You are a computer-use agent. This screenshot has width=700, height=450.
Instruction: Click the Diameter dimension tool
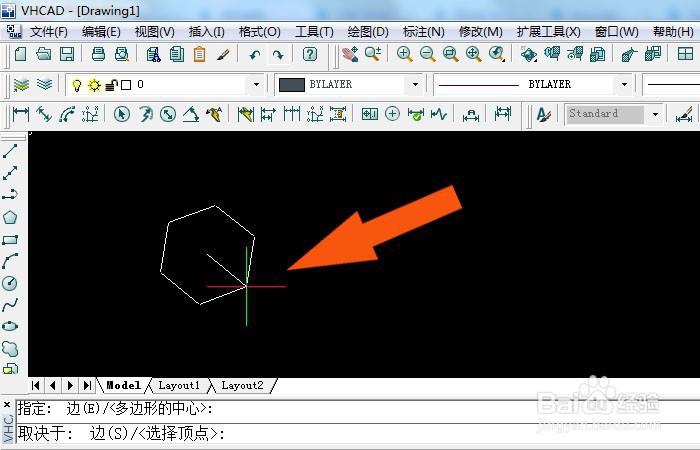(168, 114)
